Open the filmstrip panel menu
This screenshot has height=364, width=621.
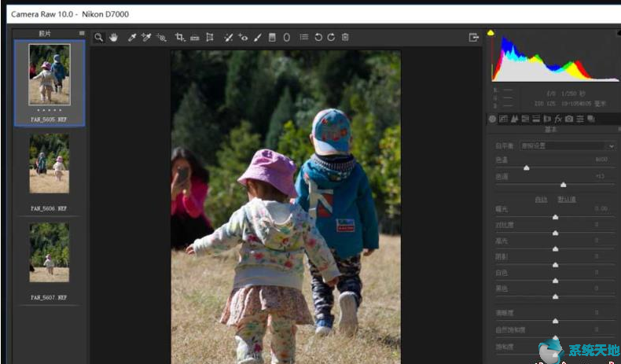[82, 33]
